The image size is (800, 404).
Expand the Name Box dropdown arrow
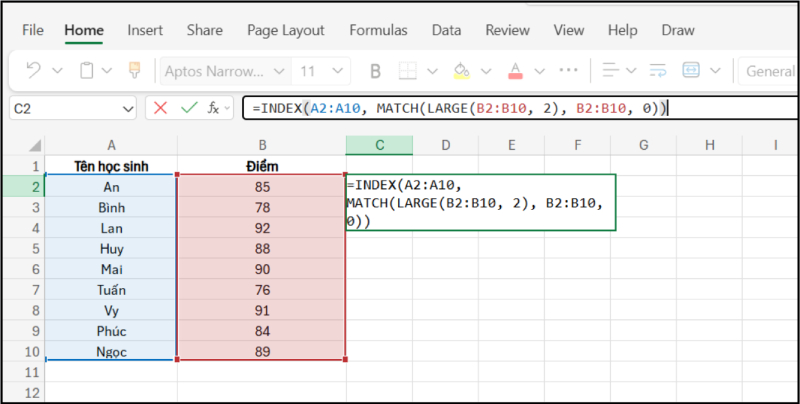pyautogui.click(x=128, y=108)
